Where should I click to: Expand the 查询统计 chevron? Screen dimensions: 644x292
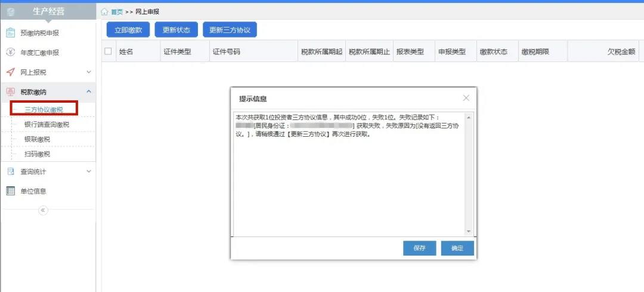tap(89, 171)
